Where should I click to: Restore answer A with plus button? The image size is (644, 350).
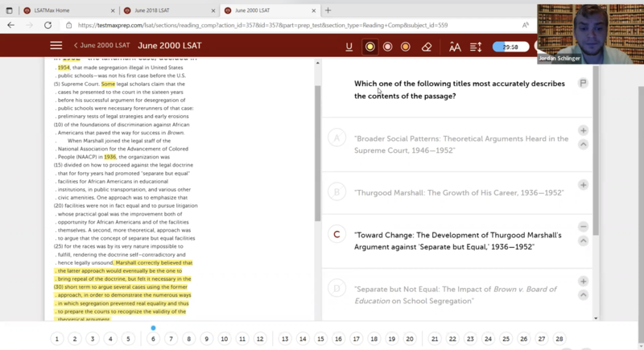(x=583, y=130)
